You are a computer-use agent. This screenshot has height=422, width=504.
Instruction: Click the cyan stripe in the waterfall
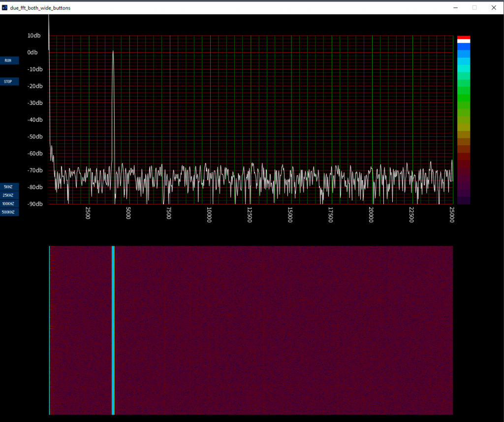point(113,330)
